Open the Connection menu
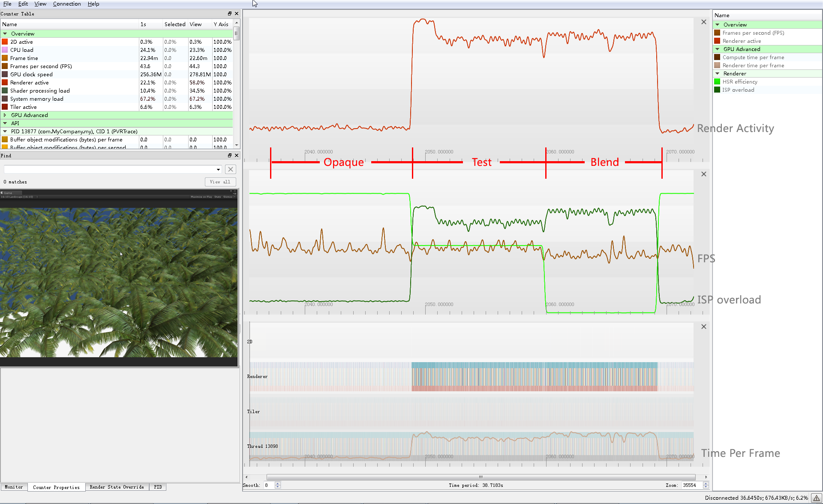The height and width of the screenshot is (504, 823). (x=67, y=4)
